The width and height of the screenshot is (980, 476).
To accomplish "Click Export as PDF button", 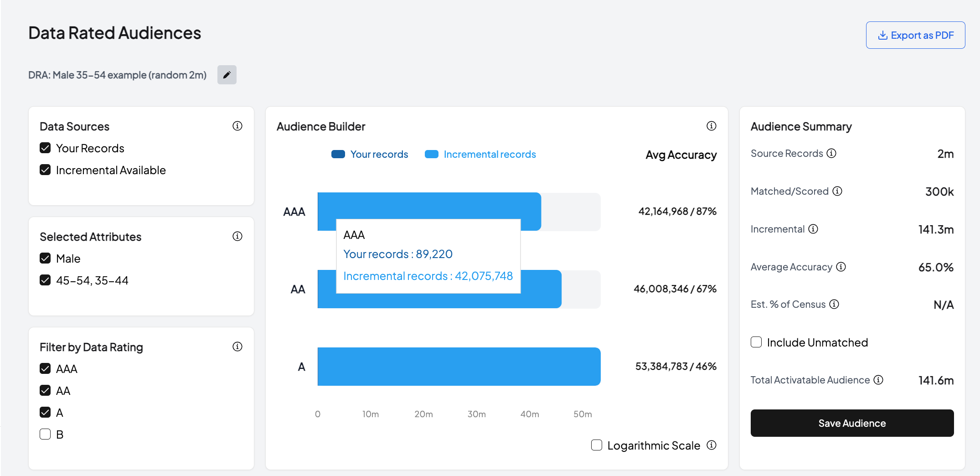I will tap(915, 35).
